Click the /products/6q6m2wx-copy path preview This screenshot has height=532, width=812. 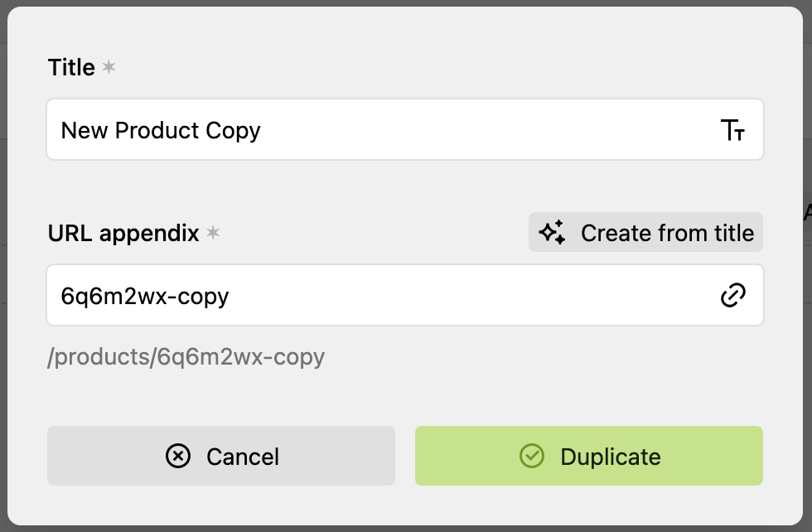(186, 357)
